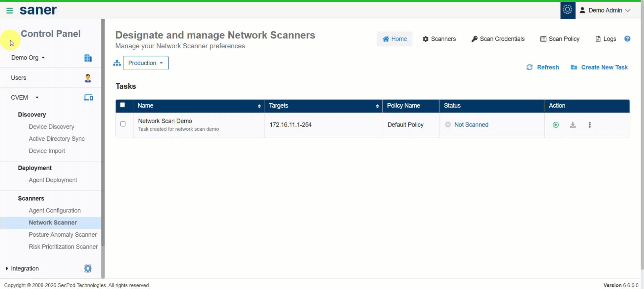Screen dimensions: 644x289
Task: Click the download icon for Network Scan Demo
Action: [573, 125]
